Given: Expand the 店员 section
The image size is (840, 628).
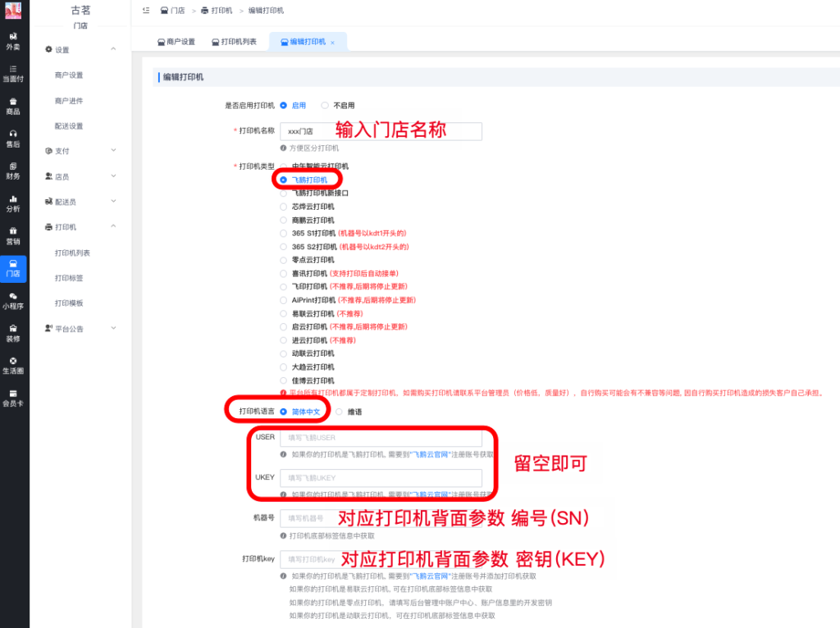Looking at the screenshot, I should [x=63, y=176].
